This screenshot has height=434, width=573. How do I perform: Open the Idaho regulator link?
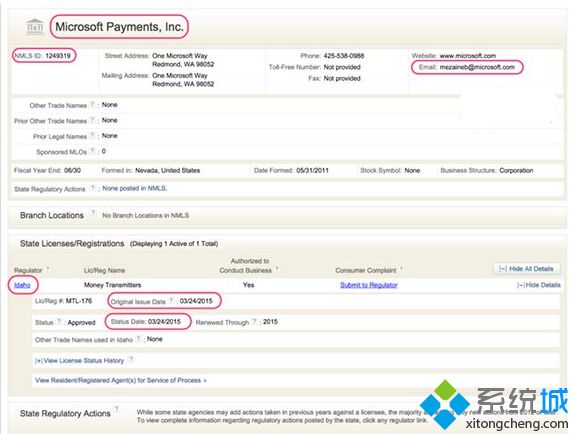point(22,285)
